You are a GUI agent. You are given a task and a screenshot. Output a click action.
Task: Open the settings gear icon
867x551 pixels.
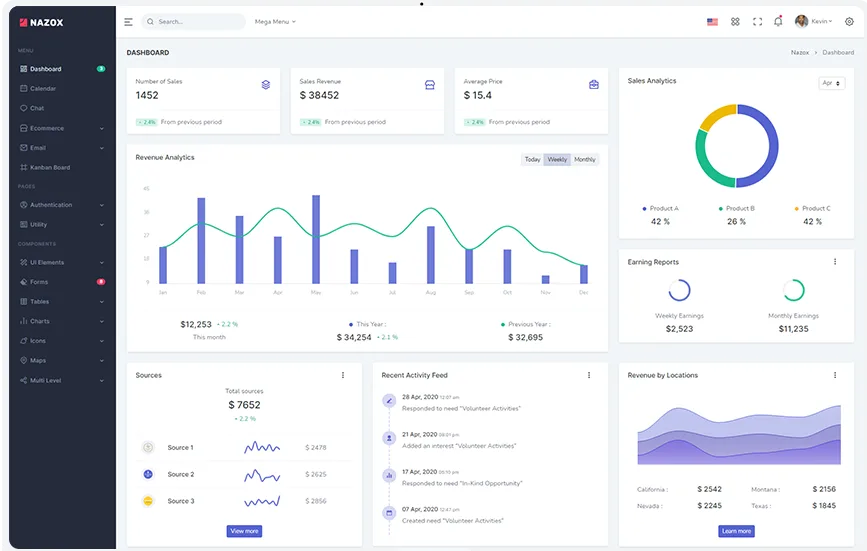tap(849, 22)
